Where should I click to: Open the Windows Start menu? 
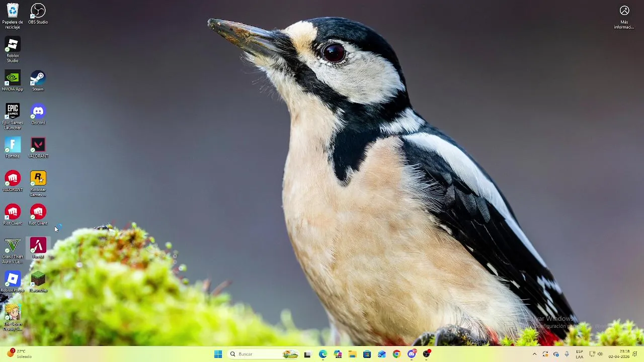coord(218,354)
